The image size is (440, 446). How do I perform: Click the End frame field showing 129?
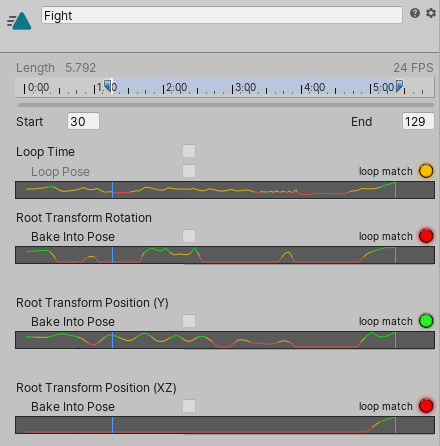(418, 121)
